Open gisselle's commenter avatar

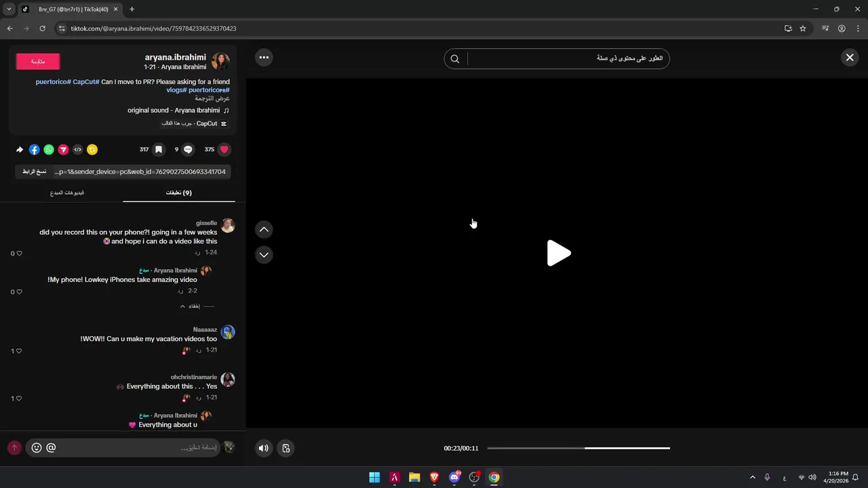(x=228, y=226)
